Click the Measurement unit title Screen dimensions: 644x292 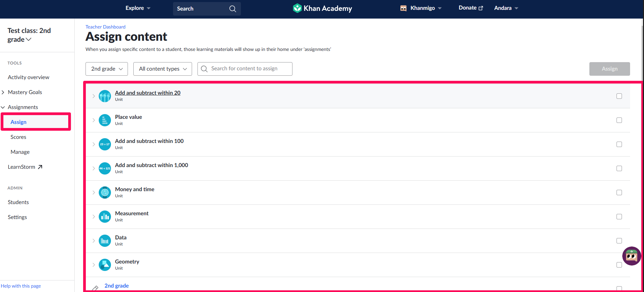pyautogui.click(x=132, y=213)
